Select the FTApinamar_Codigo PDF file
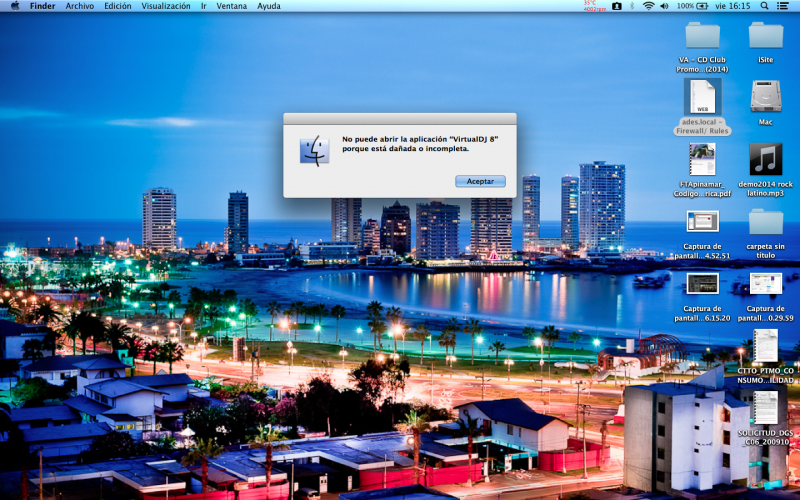The height and width of the screenshot is (500, 800). point(703,159)
